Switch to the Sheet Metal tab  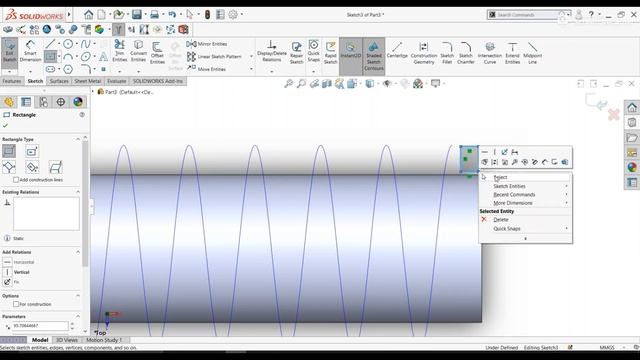point(88,81)
